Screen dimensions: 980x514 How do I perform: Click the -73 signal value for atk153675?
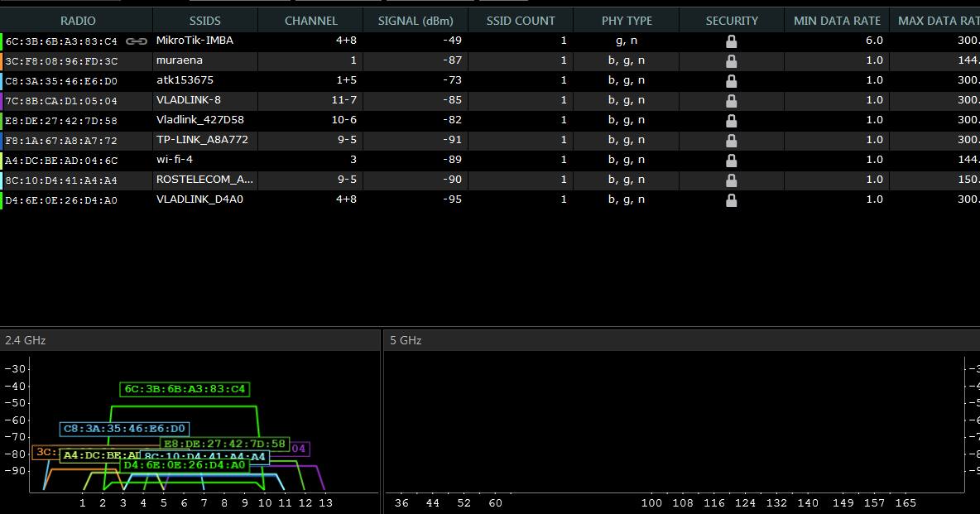452,80
